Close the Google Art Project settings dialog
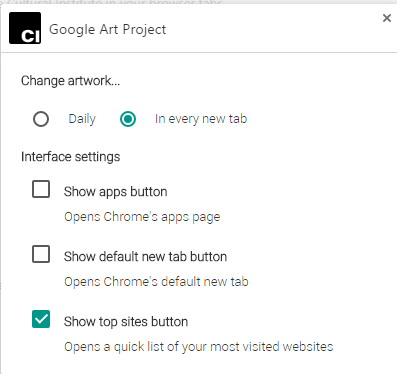The width and height of the screenshot is (397, 374). [x=387, y=18]
